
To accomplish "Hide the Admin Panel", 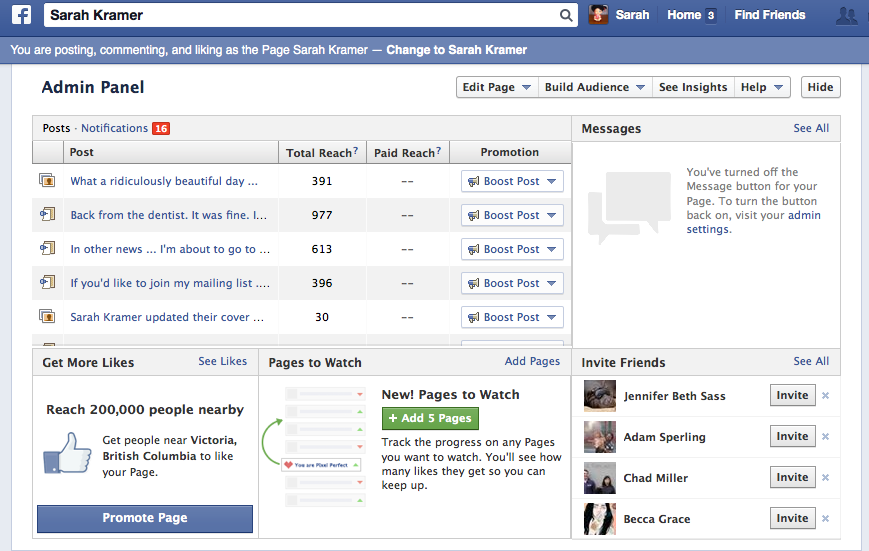I will tap(820, 87).
